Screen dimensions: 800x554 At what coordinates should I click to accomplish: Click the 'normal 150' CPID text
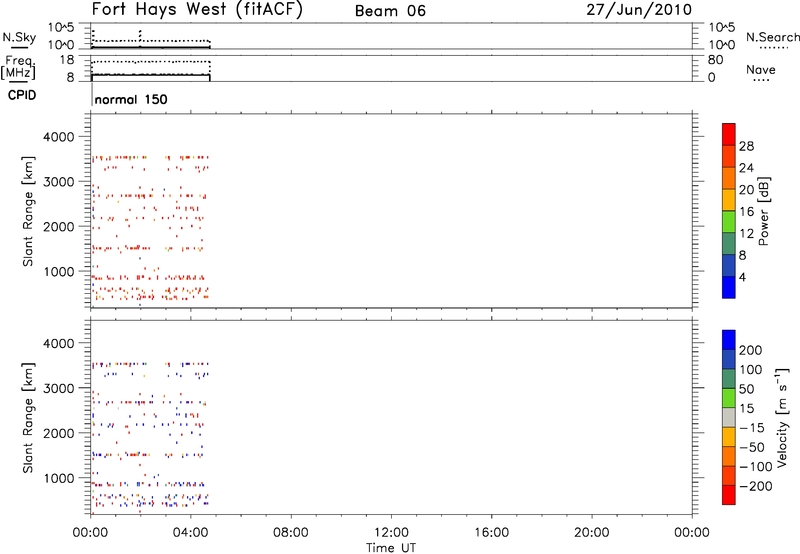pos(131,99)
